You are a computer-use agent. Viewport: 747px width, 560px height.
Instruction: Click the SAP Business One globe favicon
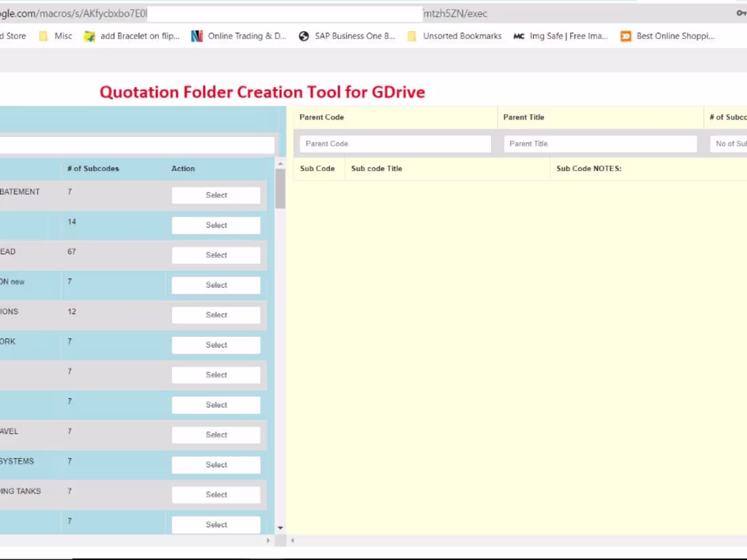304,36
